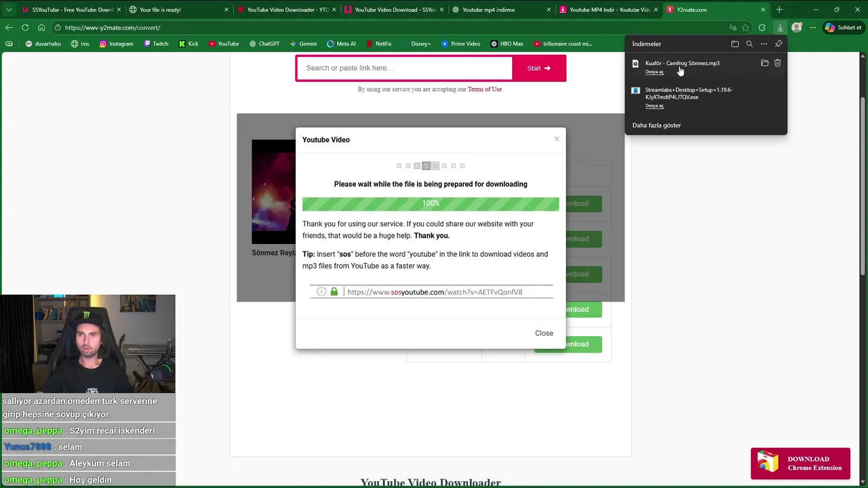Open the browser settings and more menu
Screen dimensions: 868x488
coord(812,28)
